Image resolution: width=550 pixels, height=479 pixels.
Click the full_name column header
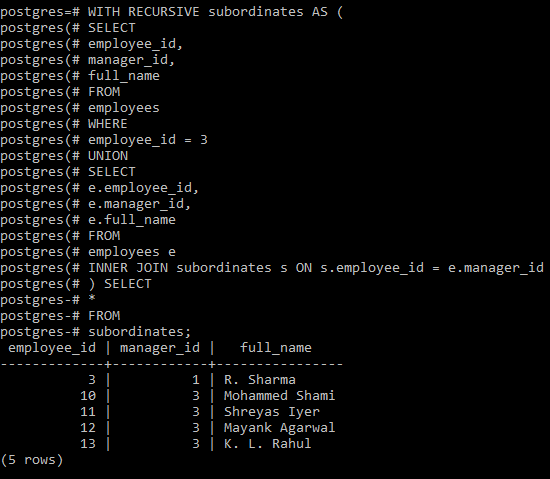(276, 348)
